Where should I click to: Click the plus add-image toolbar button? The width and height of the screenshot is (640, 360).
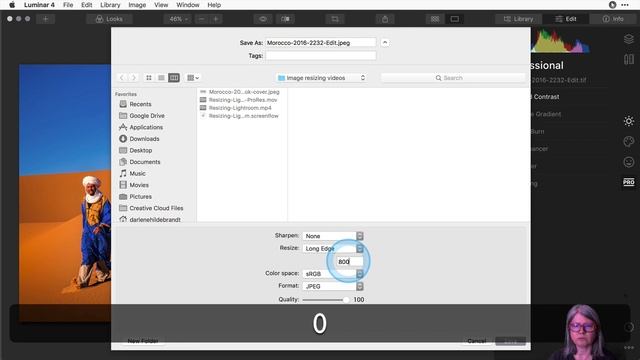pos(46,19)
